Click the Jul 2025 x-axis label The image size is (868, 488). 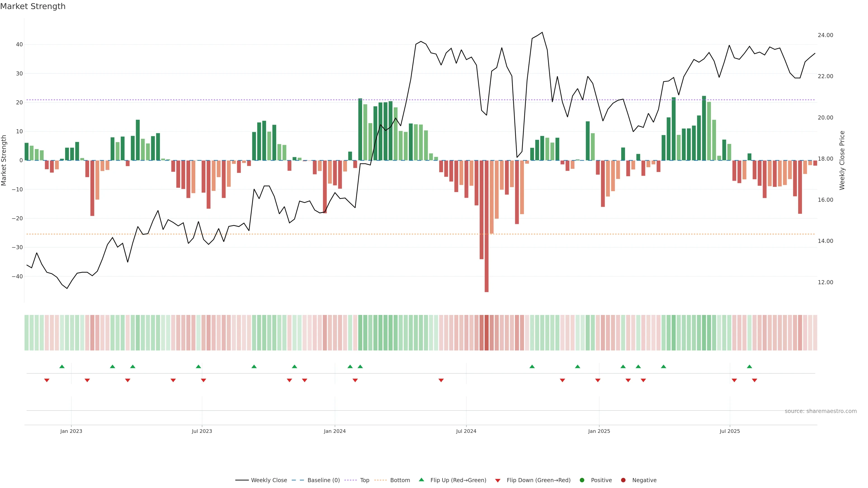point(729,431)
